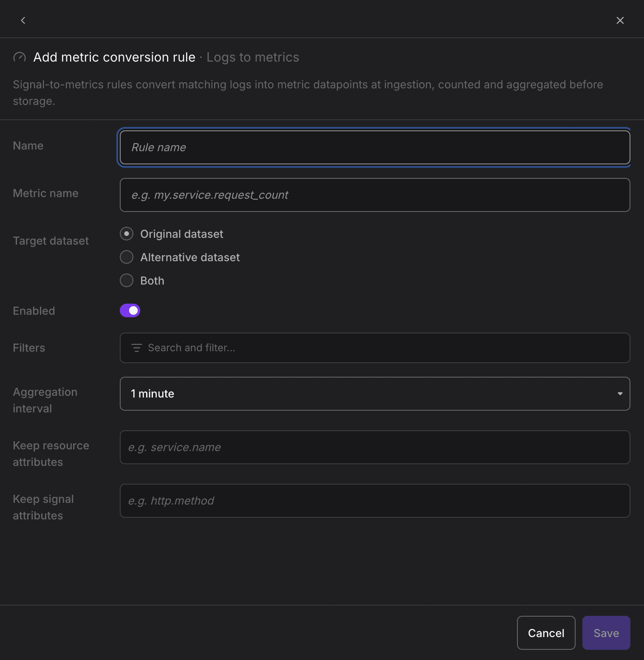Image resolution: width=644 pixels, height=660 pixels.
Task: Click the Metric name input field
Action: click(x=375, y=195)
